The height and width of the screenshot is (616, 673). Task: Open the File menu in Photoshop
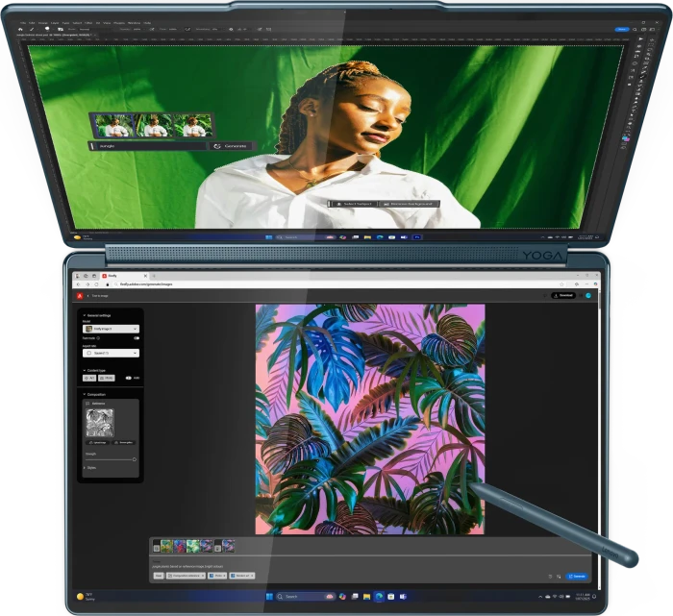23,23
